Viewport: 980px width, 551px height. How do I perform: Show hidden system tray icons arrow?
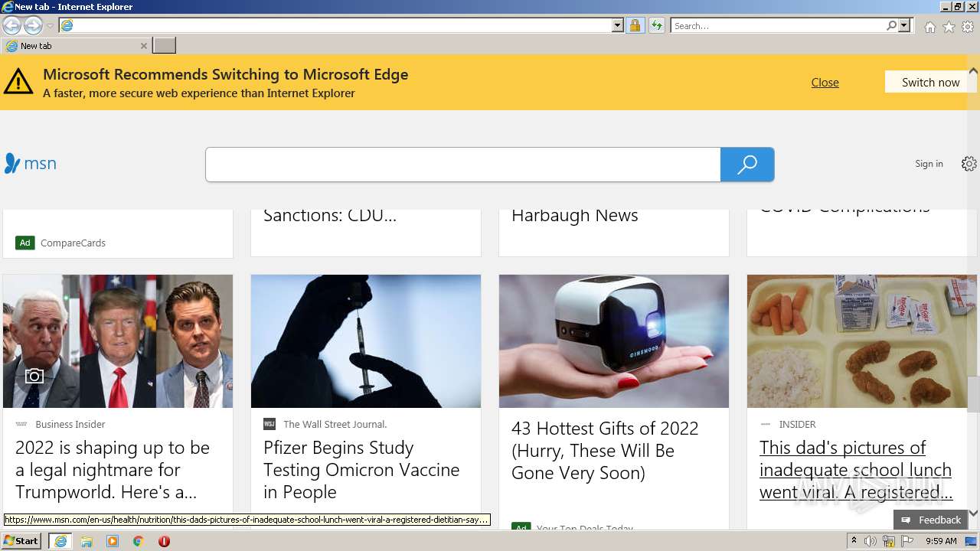point(854,541)
